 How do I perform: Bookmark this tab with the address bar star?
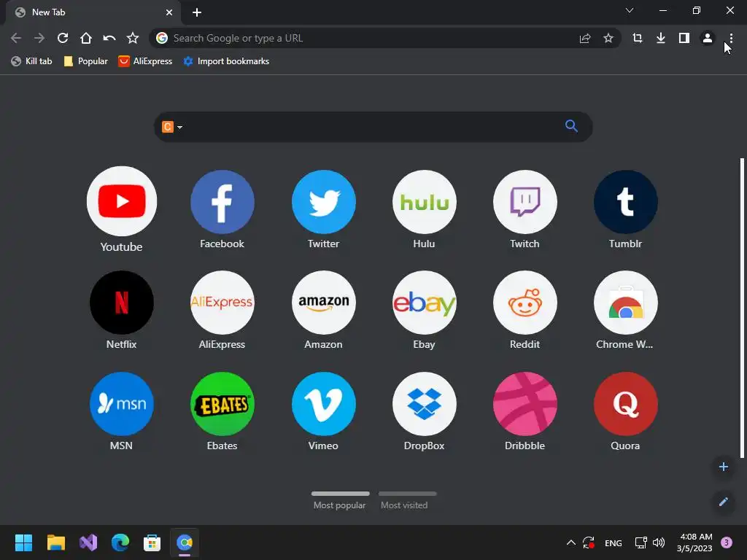point(608,38)
